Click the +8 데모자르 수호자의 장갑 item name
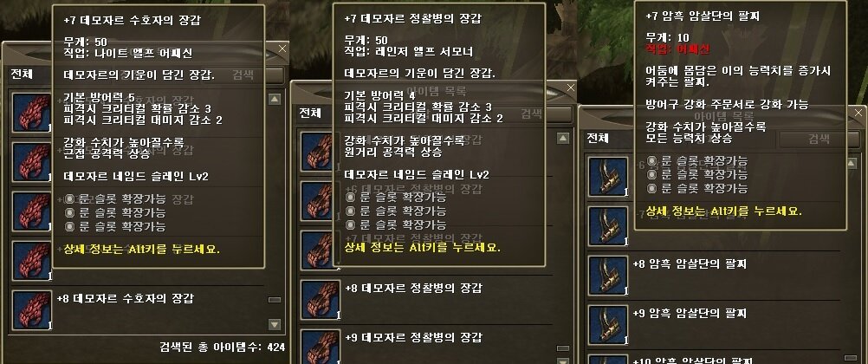This screenshot has height=364, width=868. point(125,299)
